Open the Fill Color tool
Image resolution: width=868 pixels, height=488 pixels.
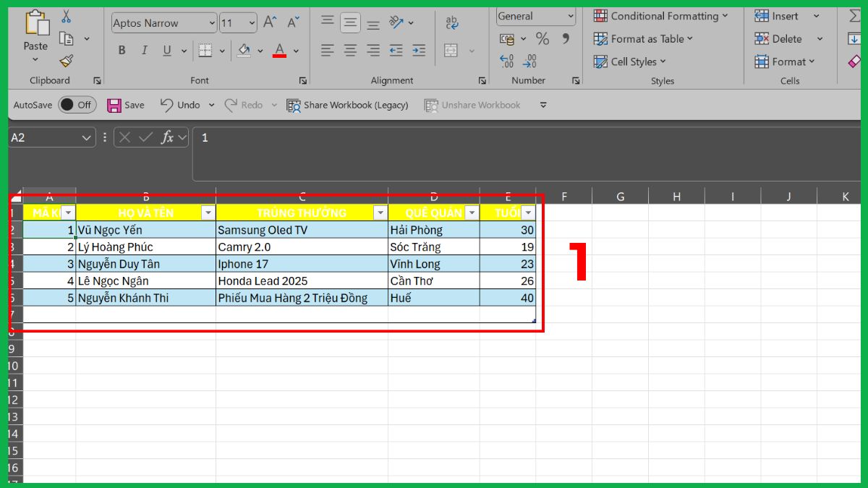(x=244, y=50)
